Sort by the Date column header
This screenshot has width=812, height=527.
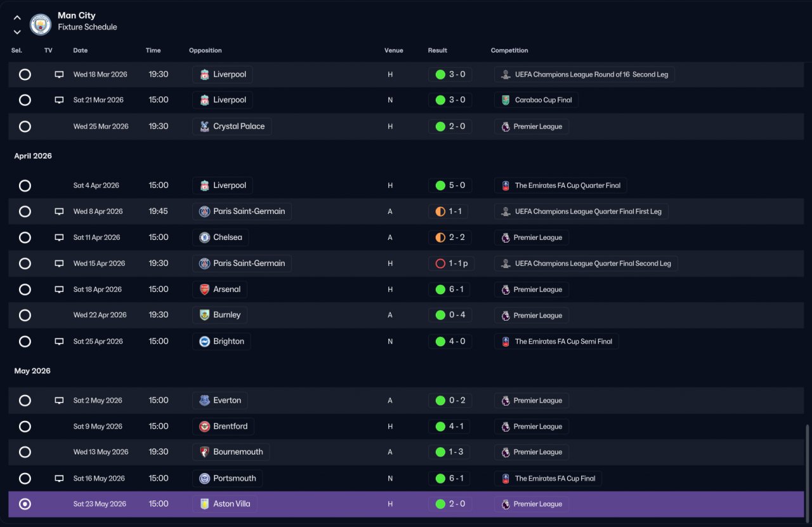click(x=81, y=51)
